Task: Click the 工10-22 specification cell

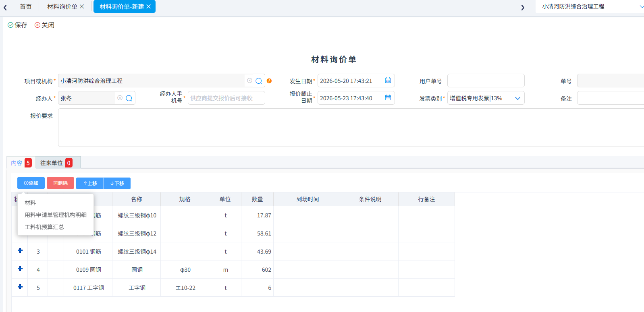Action: point(185,288)
